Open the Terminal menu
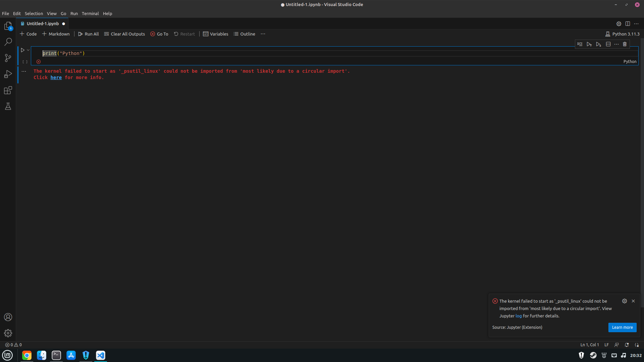The height and width of the screenshot is (362, 644). click(x=90, y=14)
